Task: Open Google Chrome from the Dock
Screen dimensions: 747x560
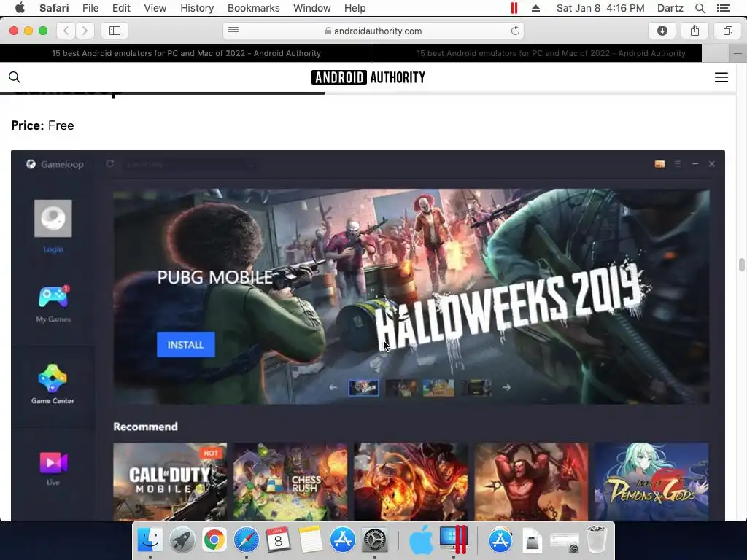Action: click(214, 540)
